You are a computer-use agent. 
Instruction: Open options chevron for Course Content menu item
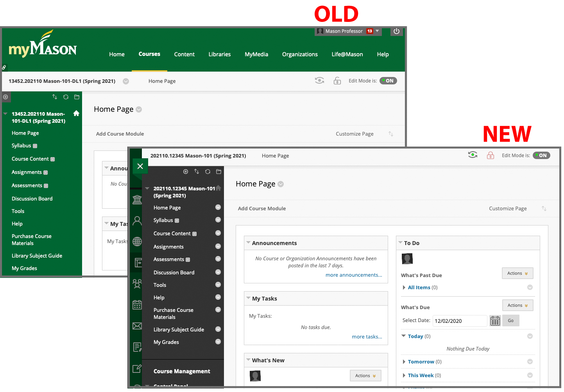(218, 233)
